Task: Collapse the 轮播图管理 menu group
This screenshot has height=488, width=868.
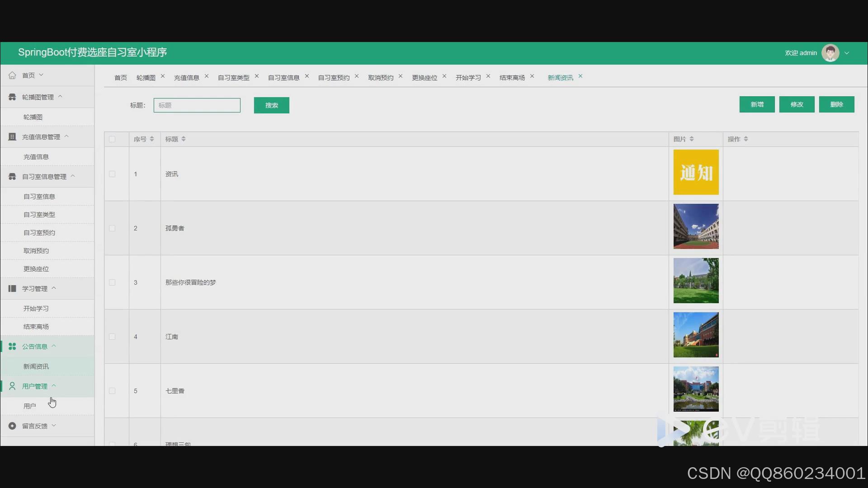Action: [60, 97]
